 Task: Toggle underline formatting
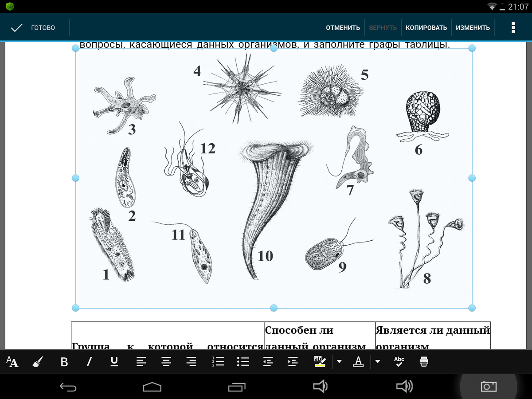click(114, 362)
